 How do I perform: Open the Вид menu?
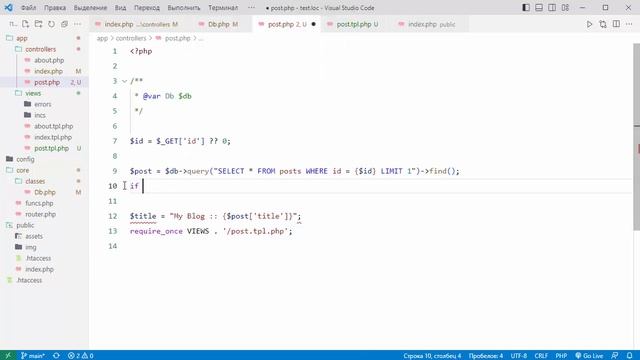point(120,8)
